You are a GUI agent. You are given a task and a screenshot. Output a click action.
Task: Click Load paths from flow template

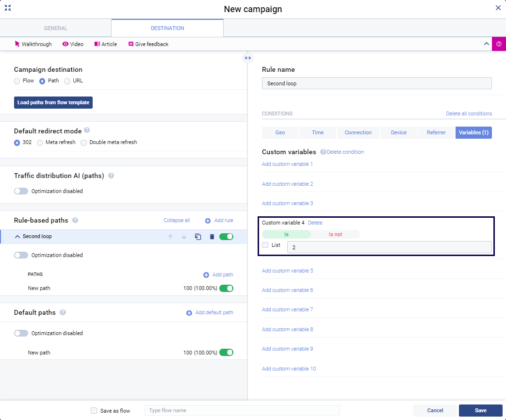tap(53, 102)
